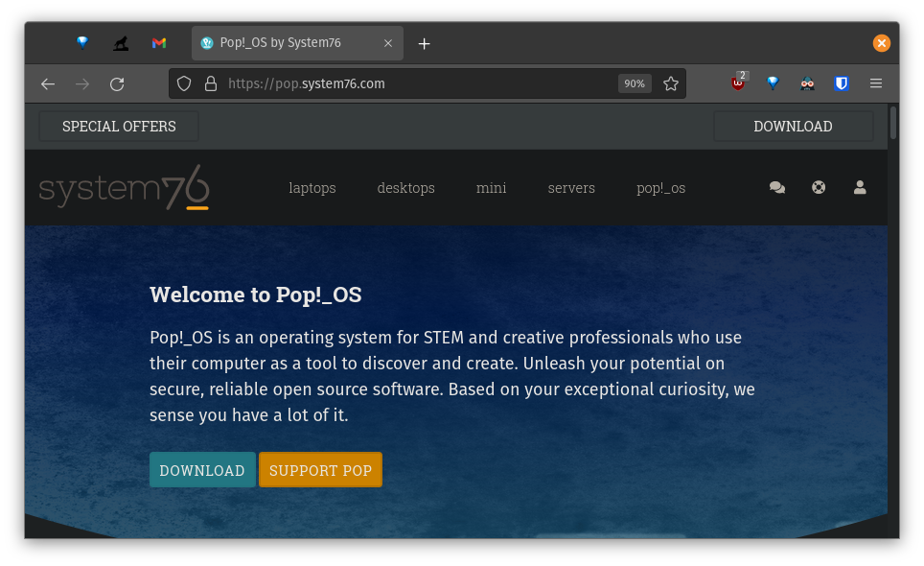Click the page vertical scrollbar

click(x=893, y=123)
